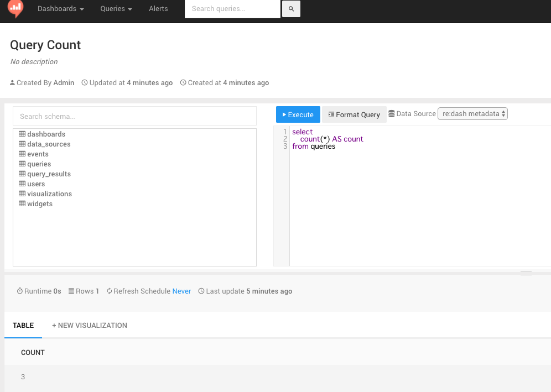Select the visualizations schema table name
The image size is (551, 392).
pyautogui.click(x=50, y=194)
